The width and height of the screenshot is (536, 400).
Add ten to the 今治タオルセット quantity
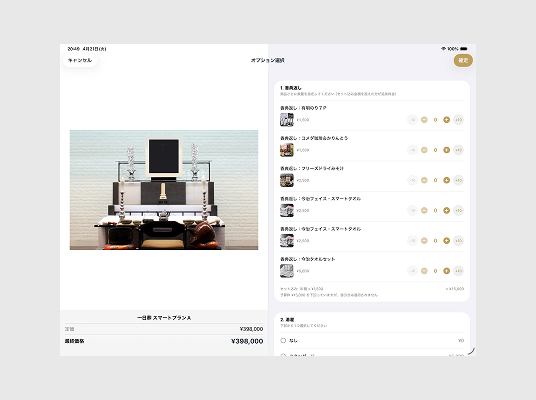tap(458, 271)
